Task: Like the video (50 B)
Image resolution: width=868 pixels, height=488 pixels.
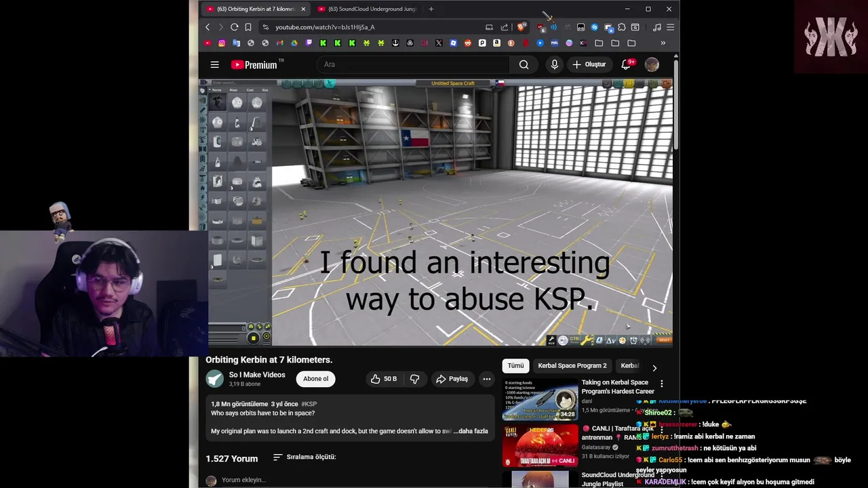Action: [x=384, y=379]
